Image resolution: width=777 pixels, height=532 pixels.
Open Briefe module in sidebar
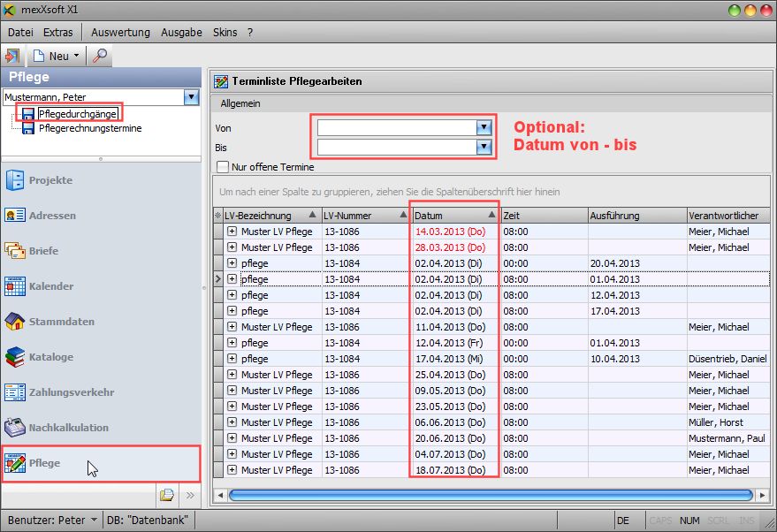pos(101,251)
